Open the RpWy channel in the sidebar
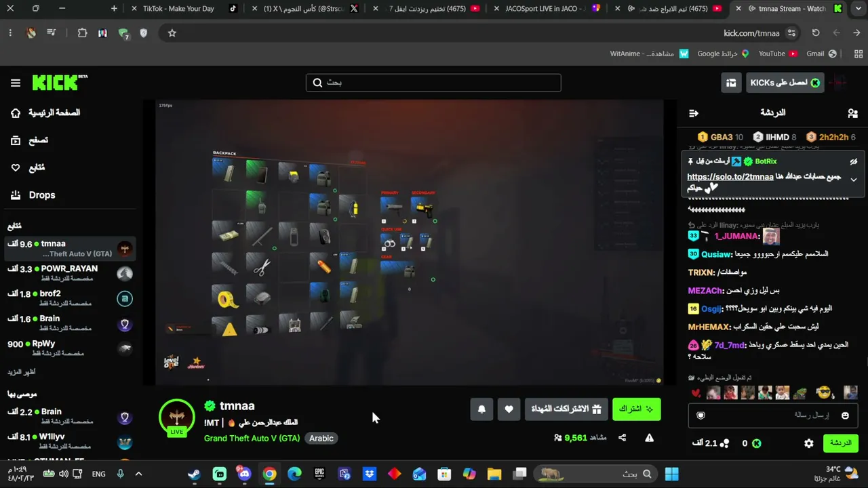Image resolution: width=868 pixels, height=488 pixels. coord(70,348)
